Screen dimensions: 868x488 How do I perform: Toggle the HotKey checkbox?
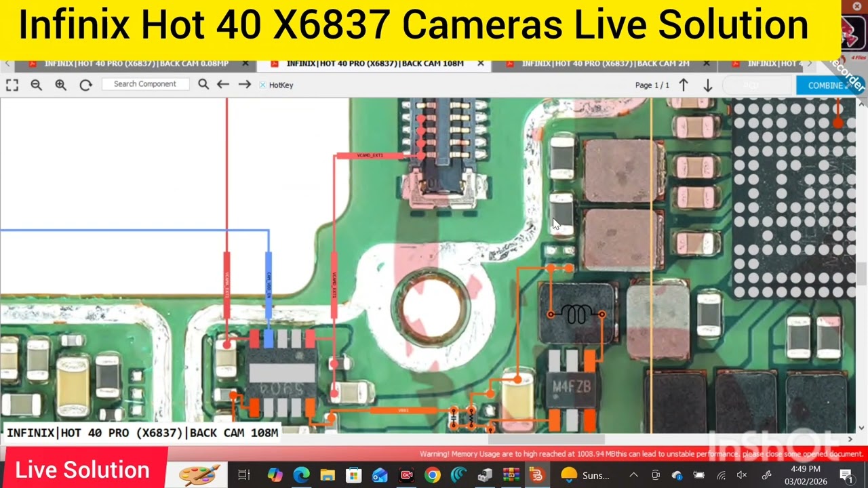point(263,85)
